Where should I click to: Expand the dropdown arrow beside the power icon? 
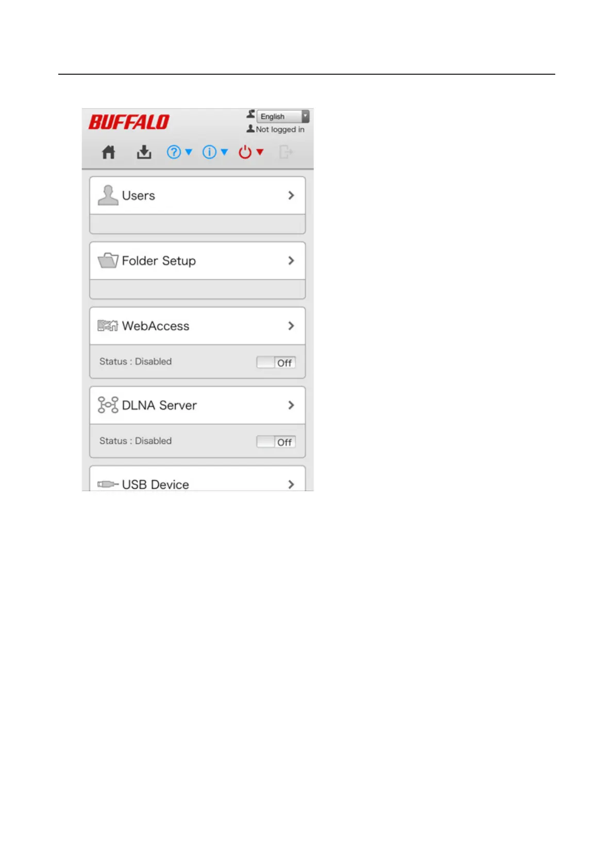coord(260,152)
